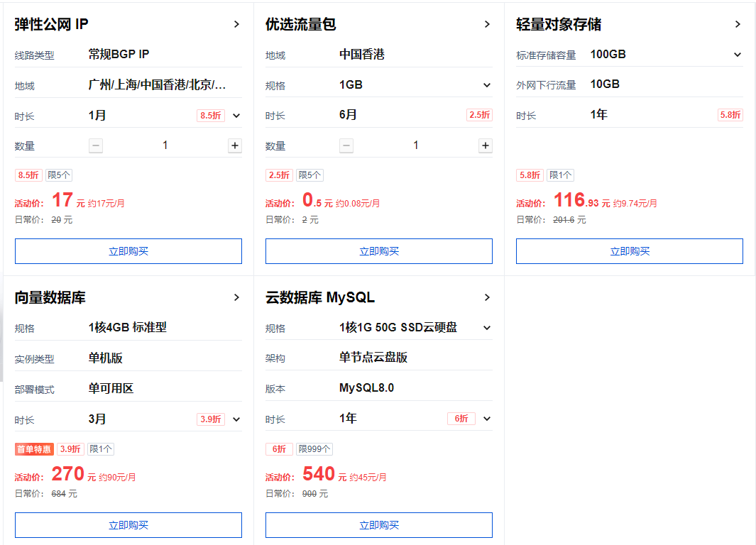Buy the 轻量对象存储 package now

pos(630,251)
